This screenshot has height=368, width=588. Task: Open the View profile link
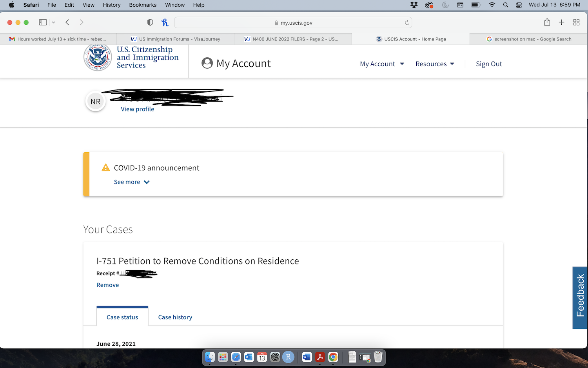click(137, 109)
